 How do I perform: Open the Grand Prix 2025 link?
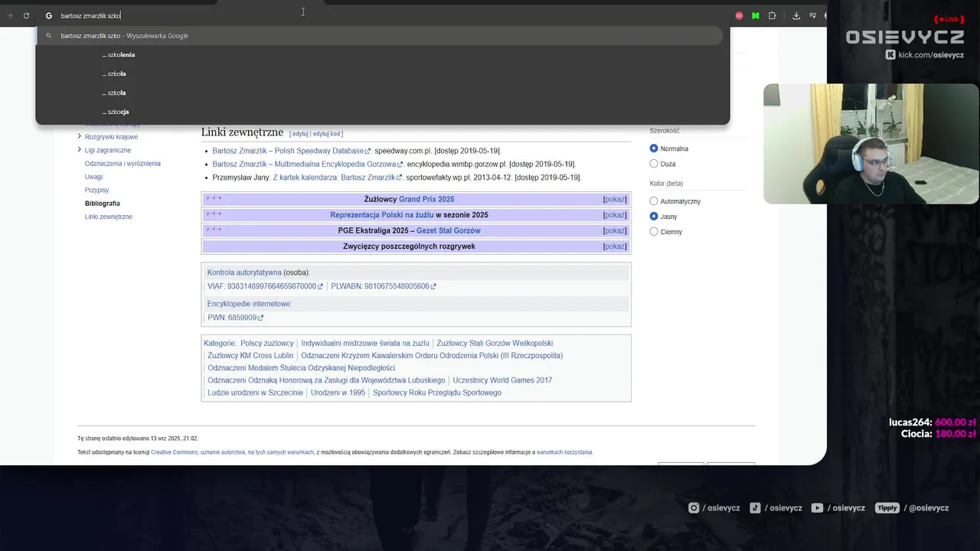pyautogui.click(x=426, y=200)
